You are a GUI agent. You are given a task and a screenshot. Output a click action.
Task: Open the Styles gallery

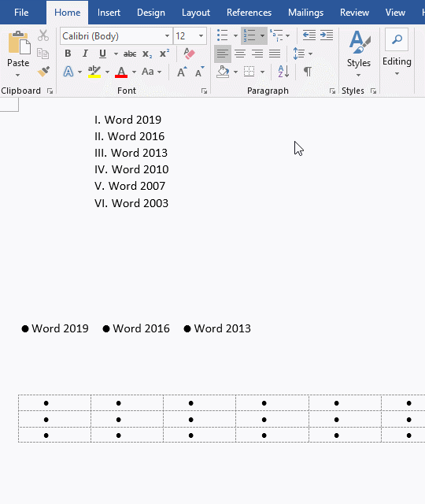[x=359, y=54]
